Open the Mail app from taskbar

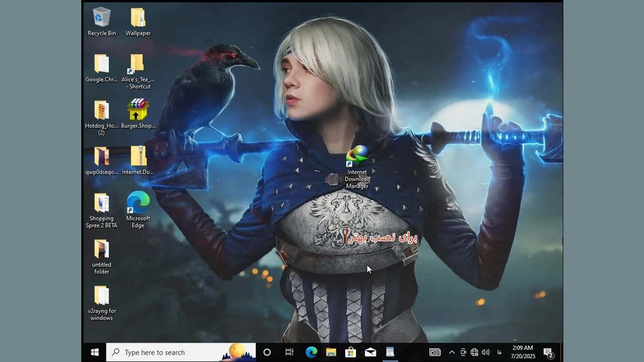tap(371, 352)
